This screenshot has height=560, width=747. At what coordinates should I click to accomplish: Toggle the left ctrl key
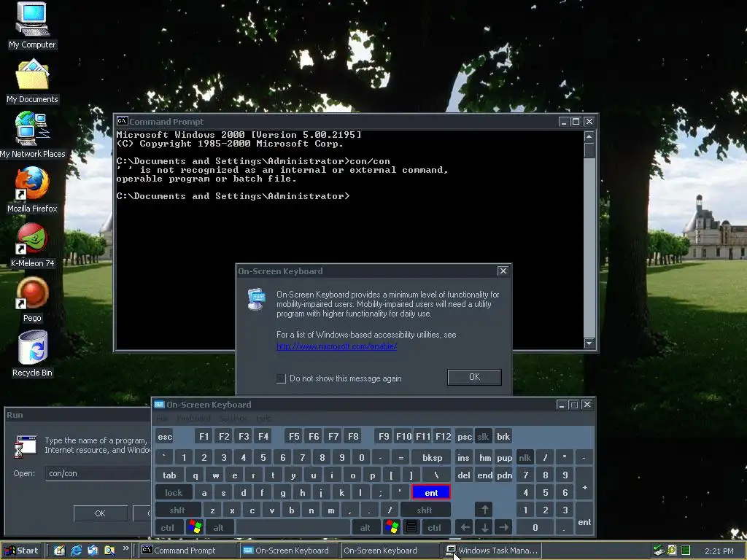point(167,527)
